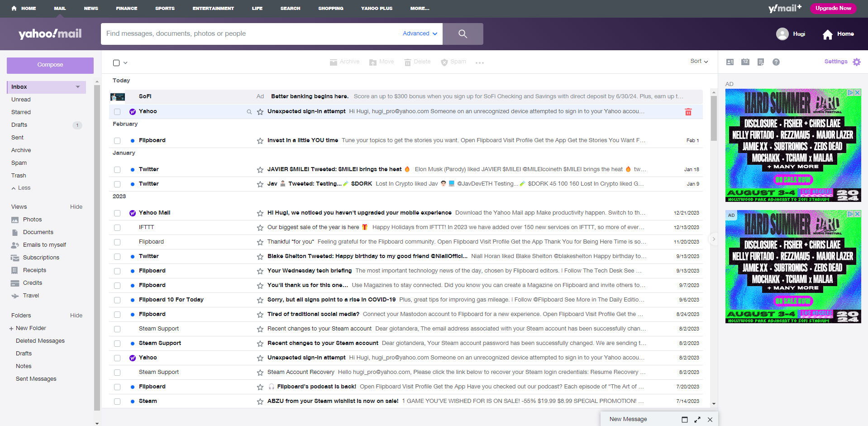Delete the Yahoo sign-in attempt email via trash icon

click(x=688, y=112)
